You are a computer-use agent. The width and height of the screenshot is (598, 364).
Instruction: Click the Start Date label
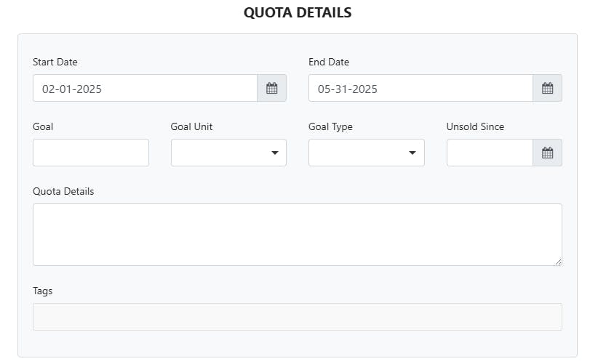click(x=55, y=62)
